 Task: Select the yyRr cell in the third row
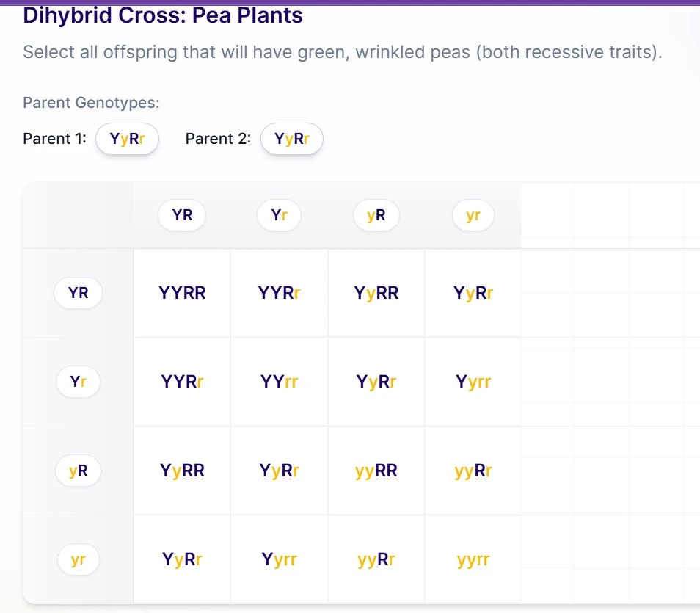coord(473,470)
